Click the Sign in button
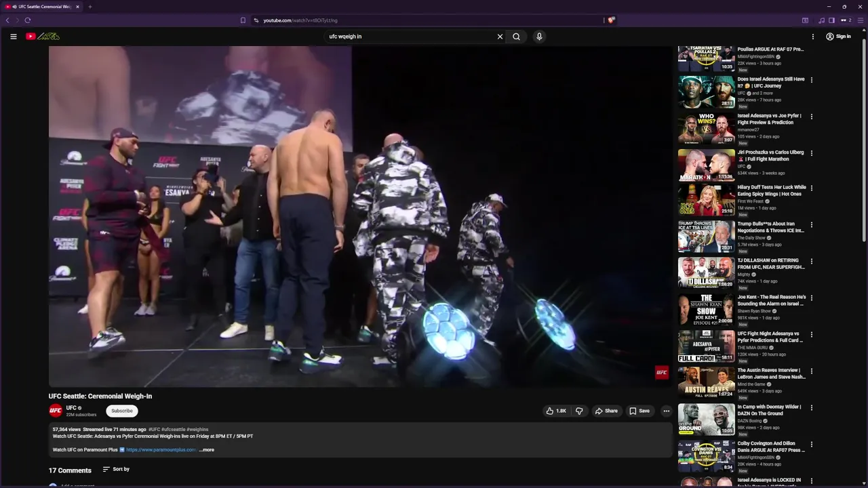The image size is (868, 488). click(838, 37)
